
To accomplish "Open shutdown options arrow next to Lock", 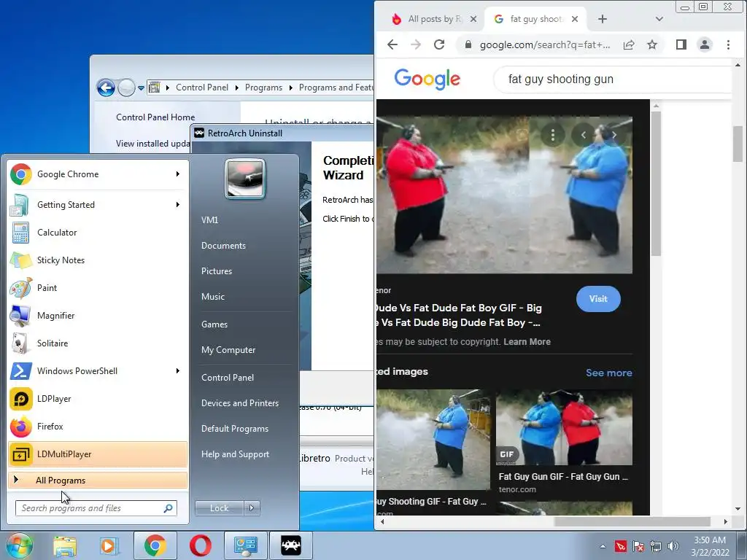I will click(252, 508).
